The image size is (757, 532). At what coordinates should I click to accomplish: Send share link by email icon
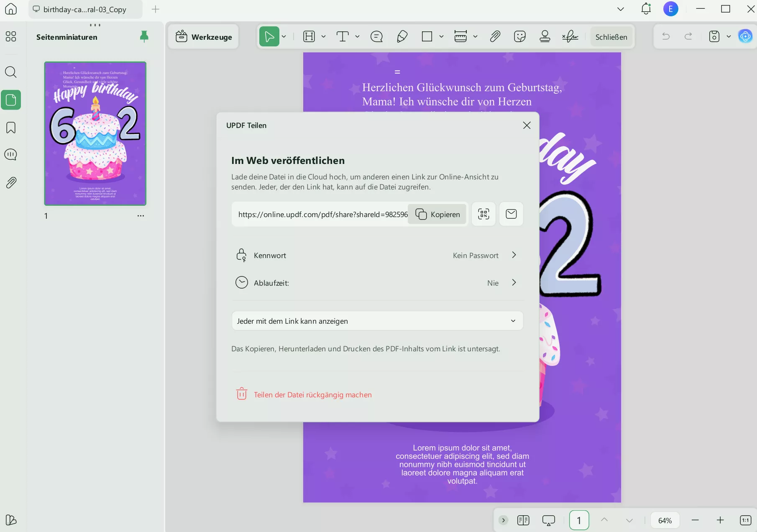point(511,214)
